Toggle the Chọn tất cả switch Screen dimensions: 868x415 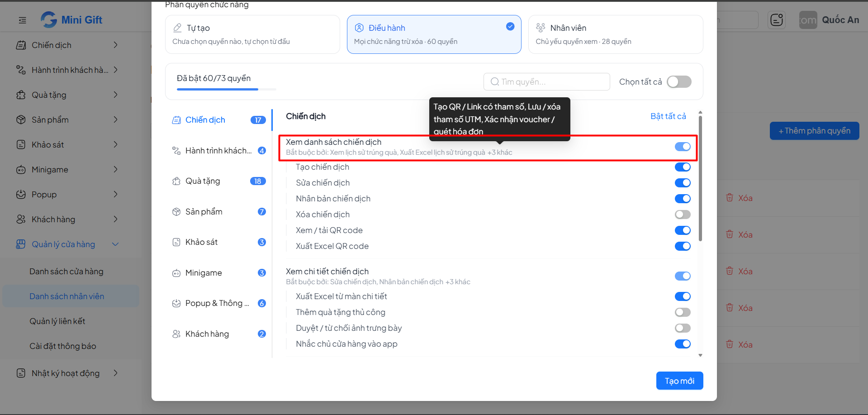[x=679, y=81]
